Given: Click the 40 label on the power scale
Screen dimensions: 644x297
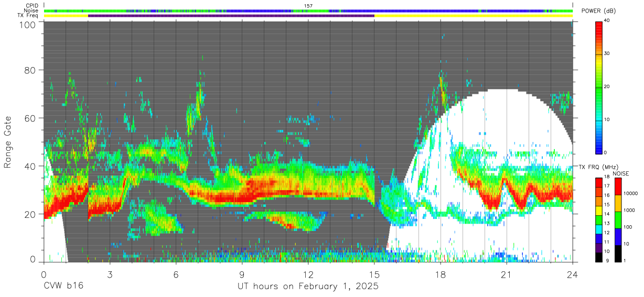Looking at the screenshot, I should pyautogui.click(x=607, y=20).
